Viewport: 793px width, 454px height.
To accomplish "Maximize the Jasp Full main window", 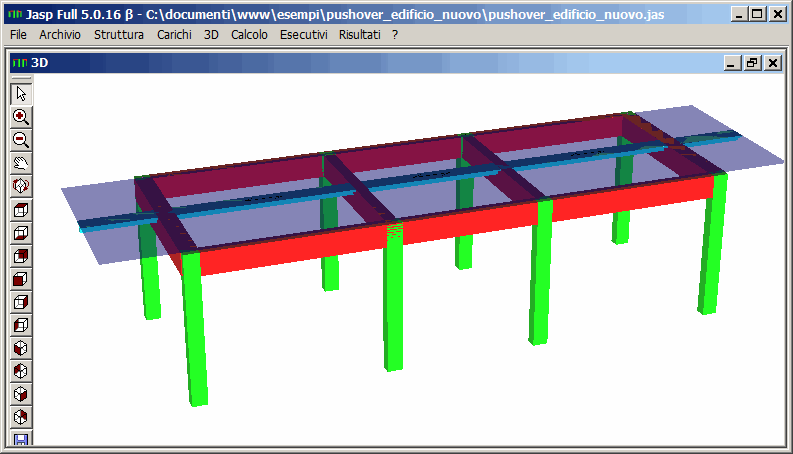I will [x=757, y=14].
